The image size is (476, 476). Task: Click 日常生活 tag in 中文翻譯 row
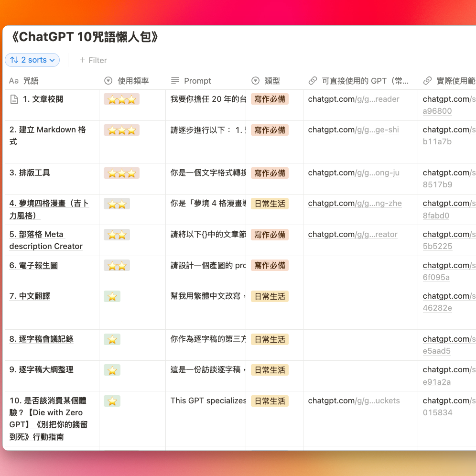pos(270,296)
